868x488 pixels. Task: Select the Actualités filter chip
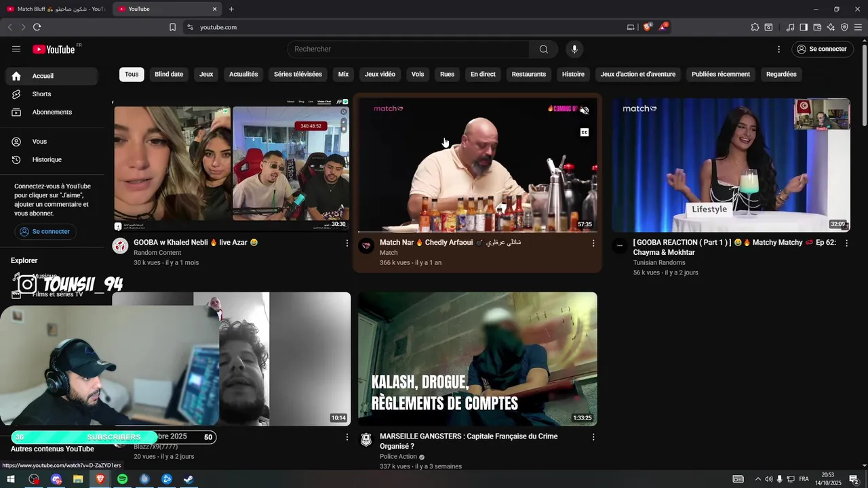243,74
